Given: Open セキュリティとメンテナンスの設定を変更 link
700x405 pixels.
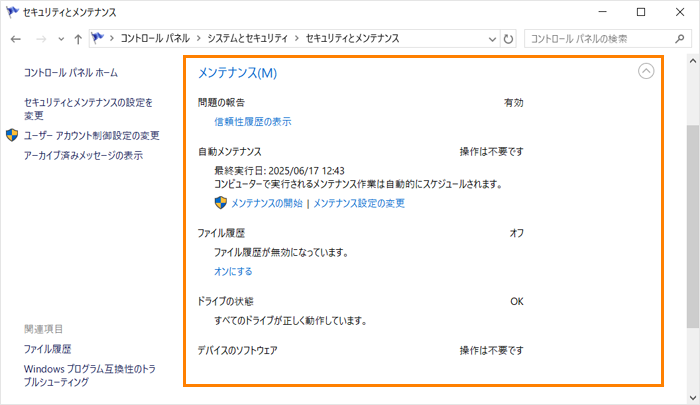Looking at the screenshot, I should [x=88, y=109].
